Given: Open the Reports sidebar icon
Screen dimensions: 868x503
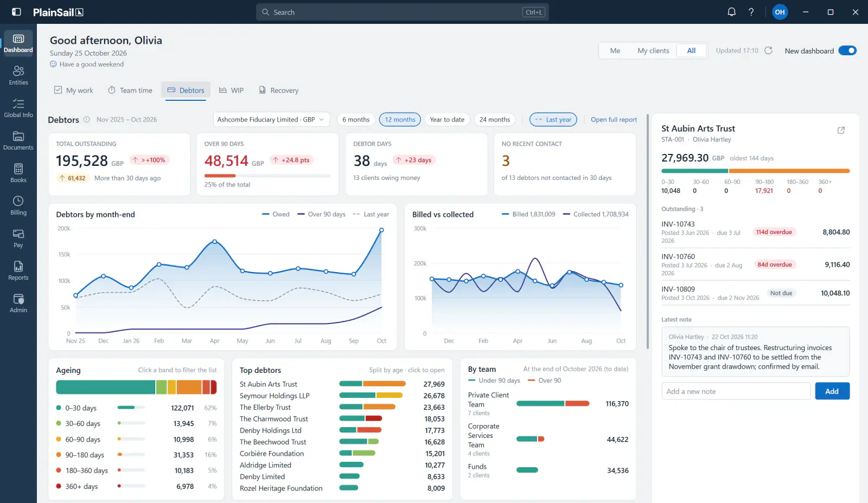Looking at the screenshot, I should click(x=18, y=270).
